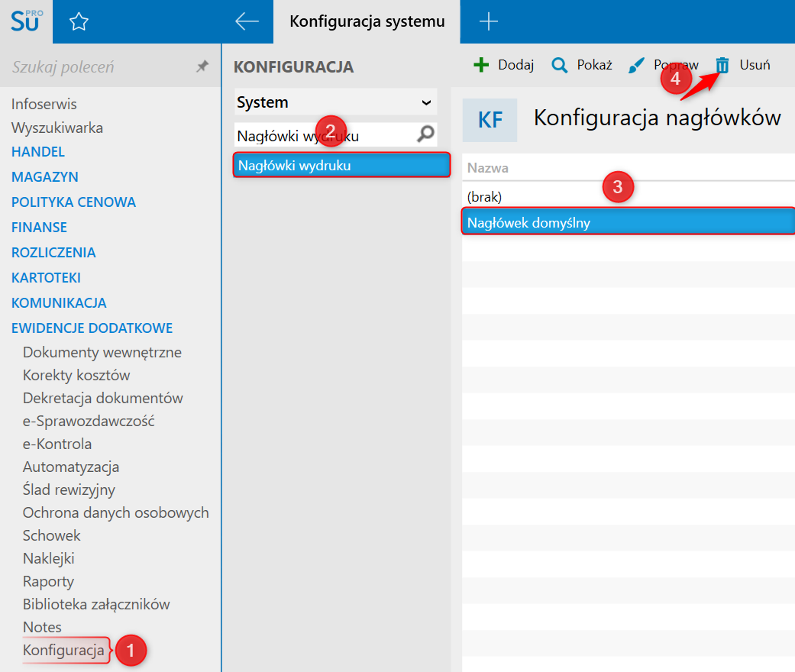Expand the FINANSE module
Image resolution: width=795 pixels, height=672 pixels.
39,228
